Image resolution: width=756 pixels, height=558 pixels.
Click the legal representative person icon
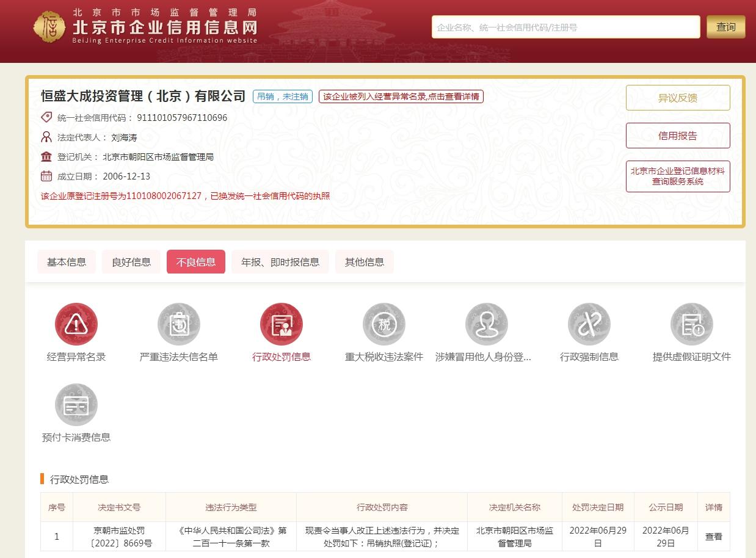46,137
